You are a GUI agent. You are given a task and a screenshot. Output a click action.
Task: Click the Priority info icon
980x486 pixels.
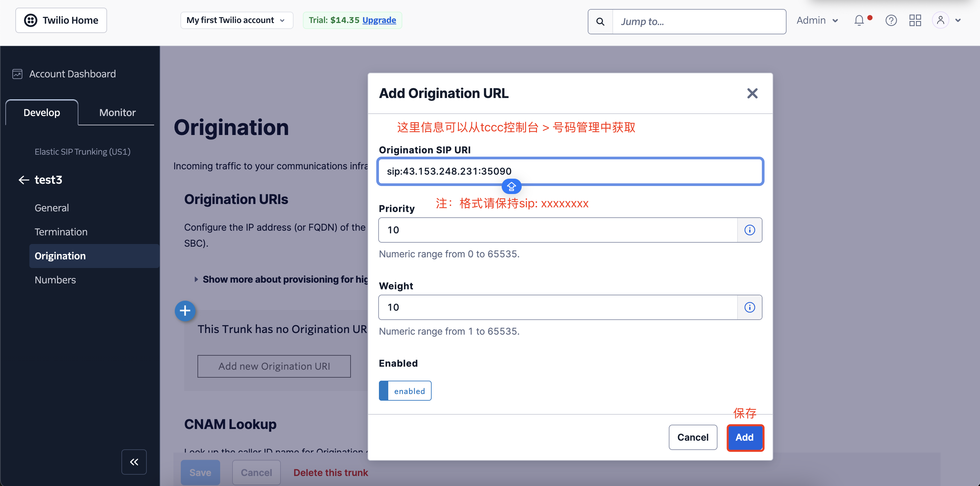point(750,230)
